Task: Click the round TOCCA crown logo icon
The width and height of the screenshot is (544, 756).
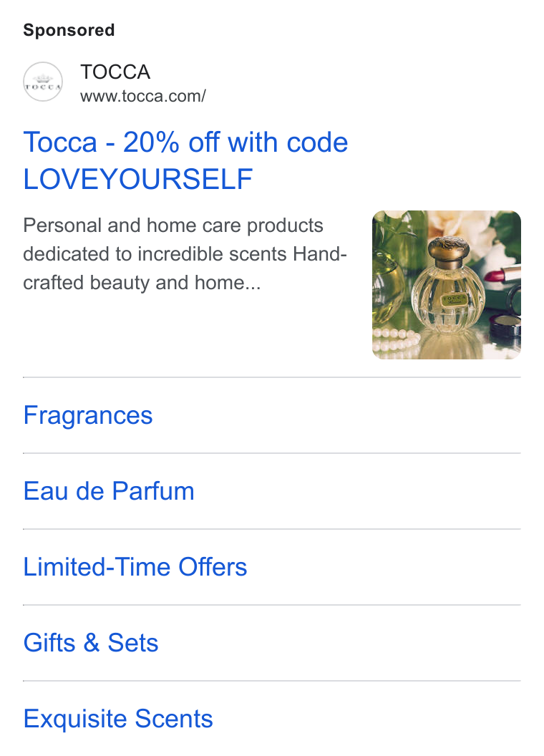Action: click(x=43, y=82)
